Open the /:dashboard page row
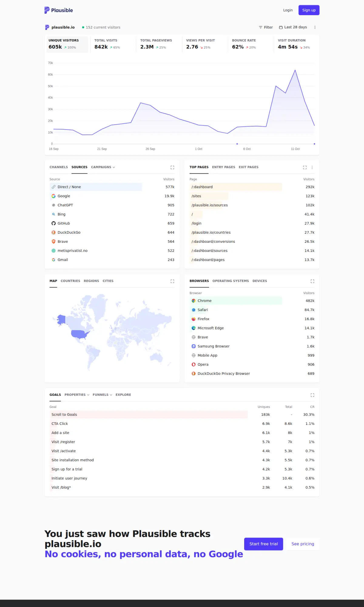The height and width of the screenshot is (607, 364). tap(252, 187)
